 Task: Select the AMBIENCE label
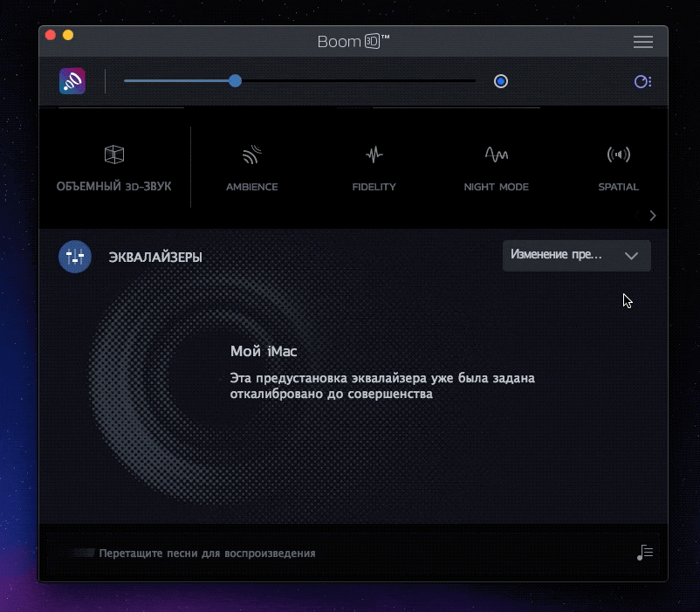point(251,187)
